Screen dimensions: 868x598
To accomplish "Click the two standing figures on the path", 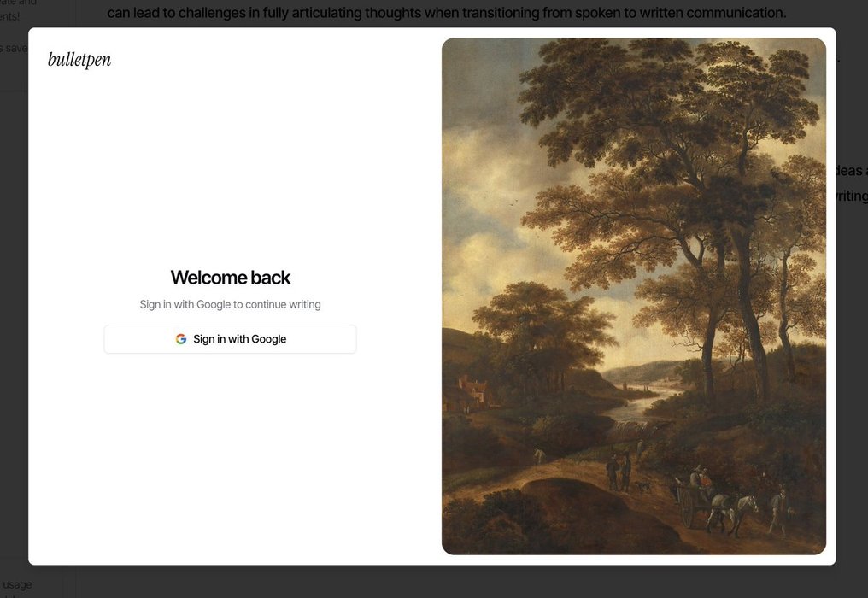I will pos(619,472).
